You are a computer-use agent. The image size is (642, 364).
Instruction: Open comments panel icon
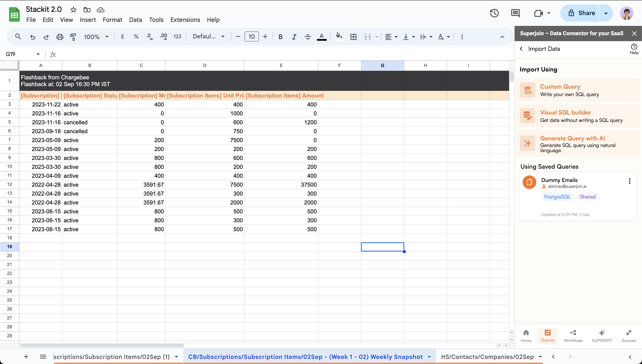pyautogui.click(x=515, y=13)
